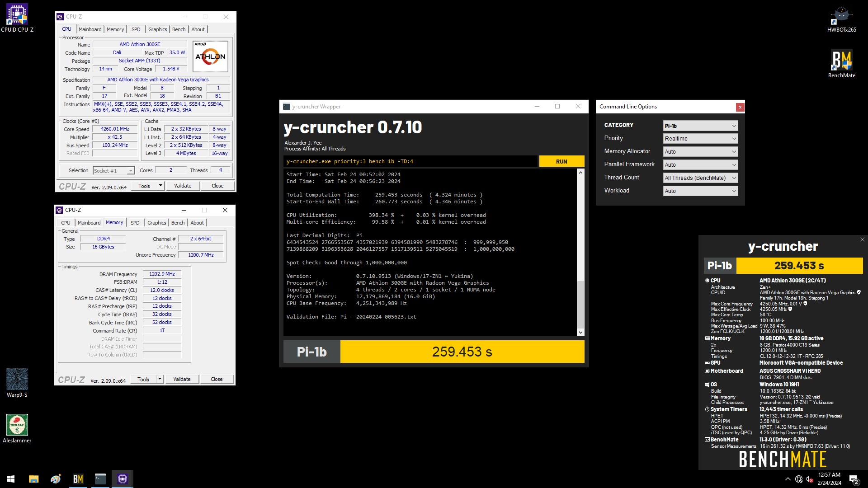
Task: Click the bottom CPU-Z window title icon
Action: tap(59, 210)
